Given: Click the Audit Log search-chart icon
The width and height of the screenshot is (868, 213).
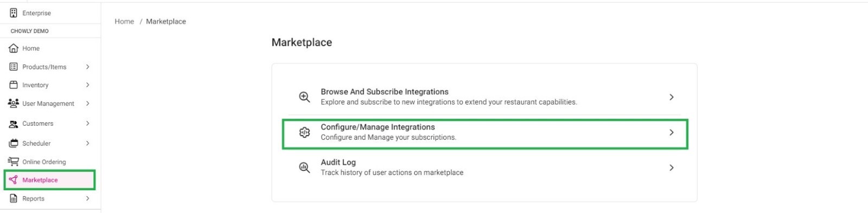Looking at the screenshot, I should [305, 167].
